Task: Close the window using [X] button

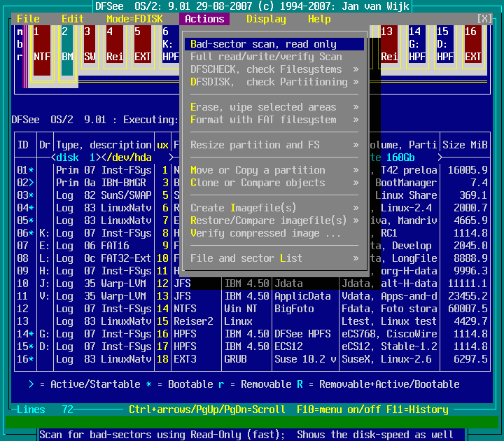Action: point(484,19)
